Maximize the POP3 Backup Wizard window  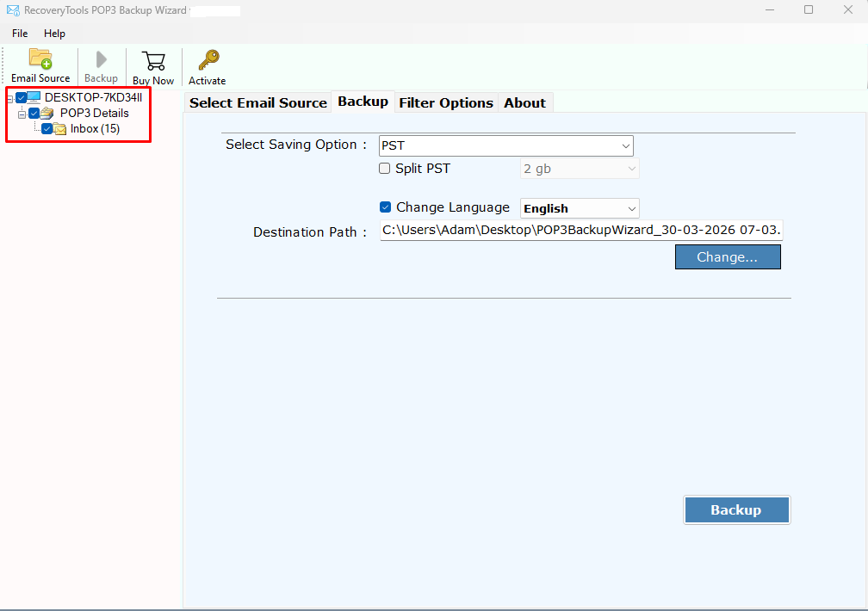point(809,10)
